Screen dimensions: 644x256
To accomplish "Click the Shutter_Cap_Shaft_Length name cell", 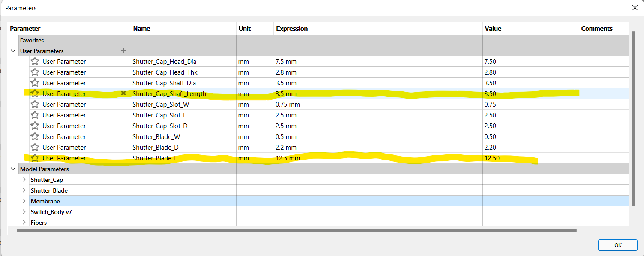I will coord(183,93).
